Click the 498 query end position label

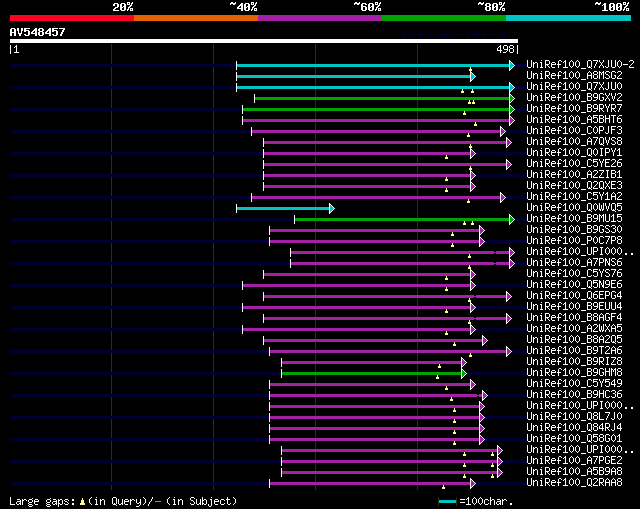(x=505, y=49)
